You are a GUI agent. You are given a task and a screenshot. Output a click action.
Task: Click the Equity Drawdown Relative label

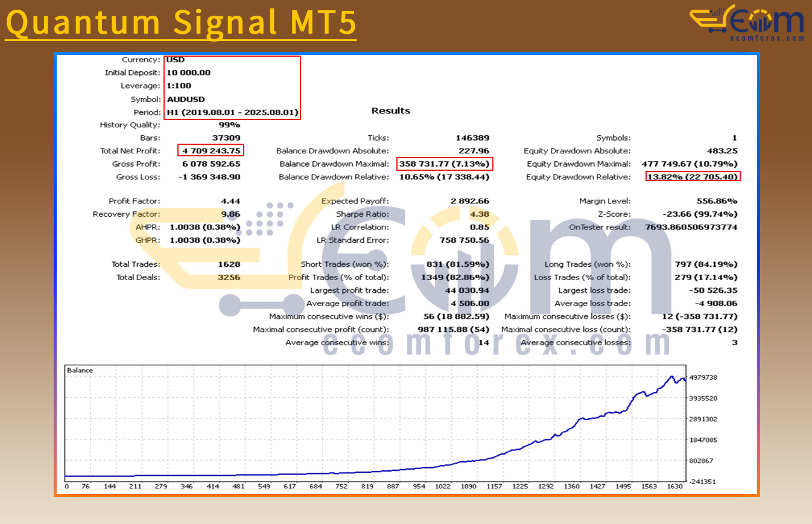coord(578,177)
